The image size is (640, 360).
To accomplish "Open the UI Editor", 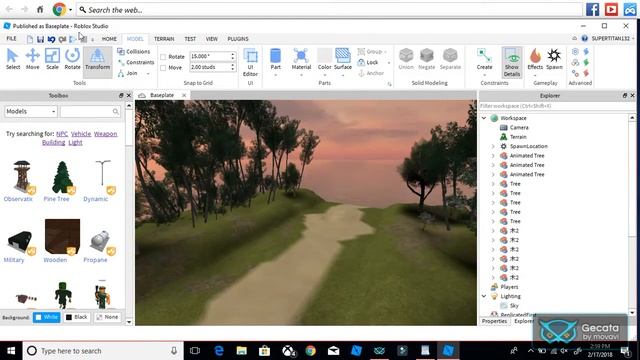I will pyautogui.click(x=250, y=62).
